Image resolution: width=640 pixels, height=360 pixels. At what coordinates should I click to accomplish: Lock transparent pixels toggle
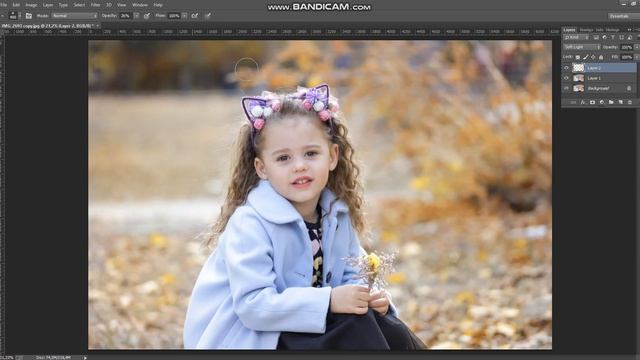click(x=578, y=57)
